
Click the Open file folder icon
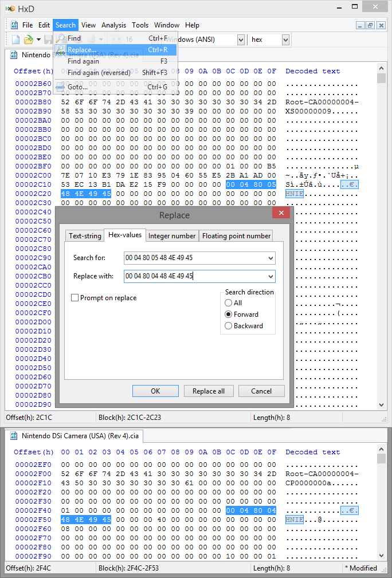(28, 40)
